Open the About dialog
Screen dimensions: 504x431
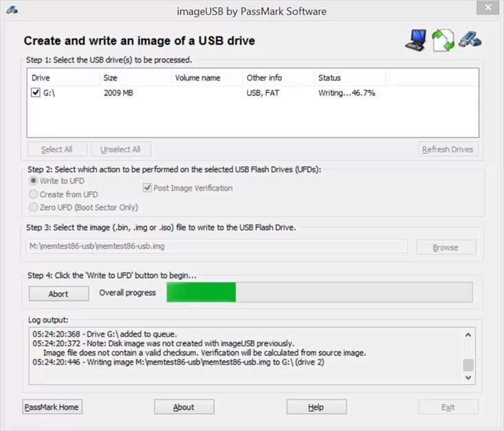coord(184,407)
